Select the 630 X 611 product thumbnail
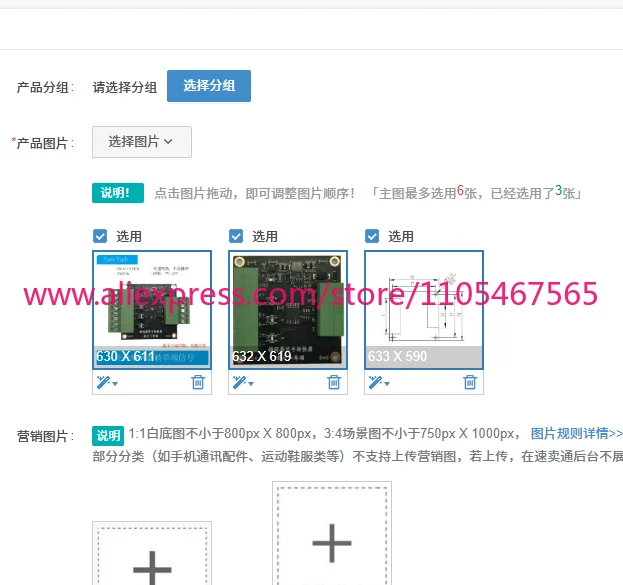The image size is (623, 585). (152, 310)
